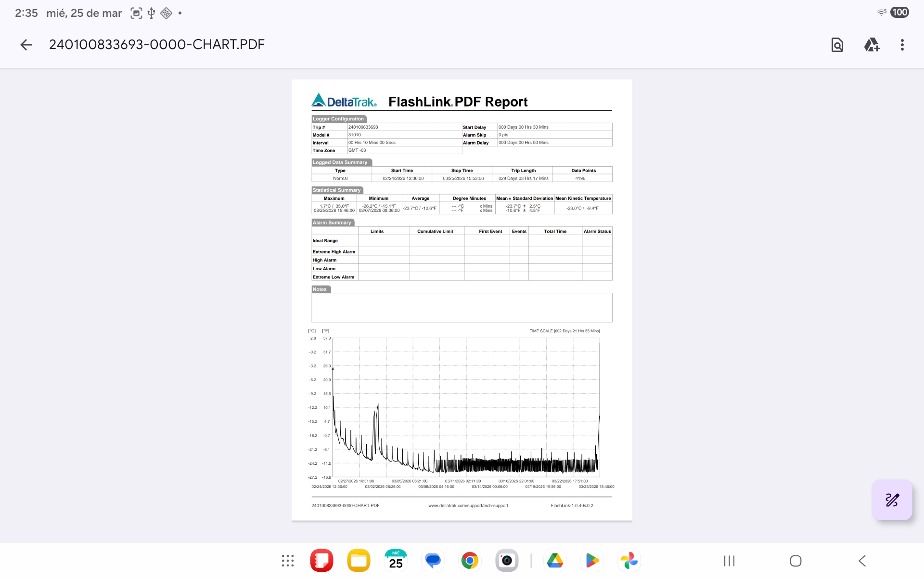Image resolution: width=924 pixels, height=578 pixels.
Task: Tap the home navigation button
Action: click(796, 561)
